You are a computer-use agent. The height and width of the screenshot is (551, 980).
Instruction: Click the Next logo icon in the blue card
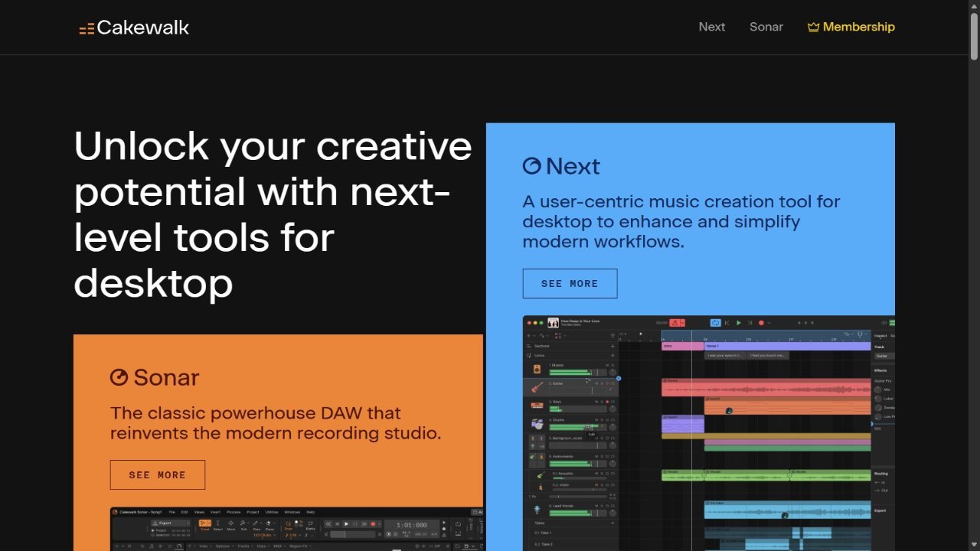tap(531, 165)
